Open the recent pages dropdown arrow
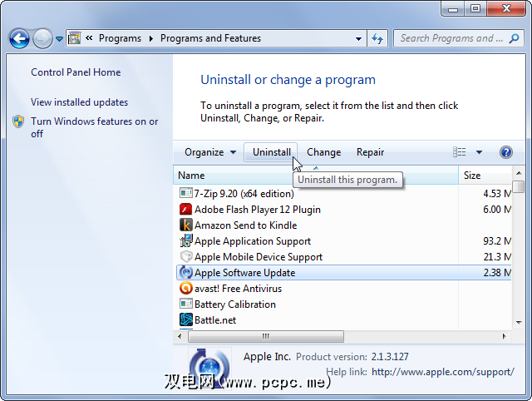 click(59, 39)
